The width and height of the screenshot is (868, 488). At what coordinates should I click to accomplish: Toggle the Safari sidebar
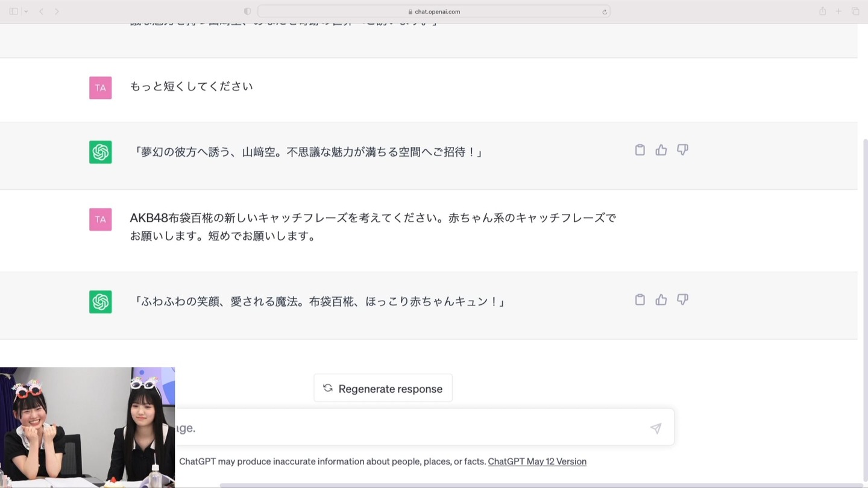13,11
